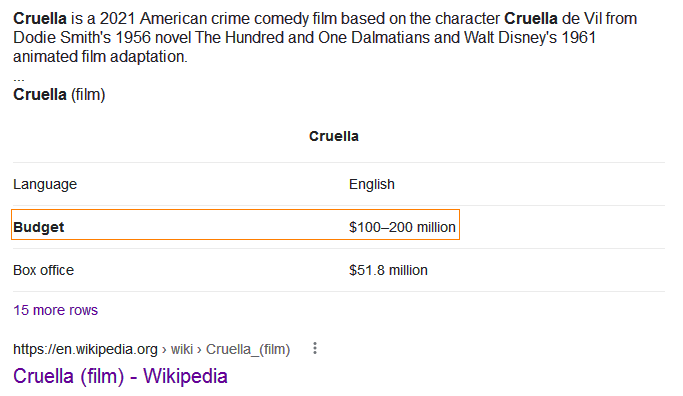The image size is (683, 396).
Task: Click the bold "Cruella" starting the snippet
Action: tap(40, 19)
